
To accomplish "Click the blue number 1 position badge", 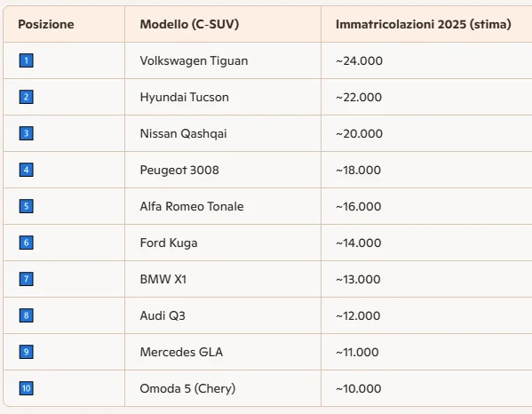I will [26, 60].
